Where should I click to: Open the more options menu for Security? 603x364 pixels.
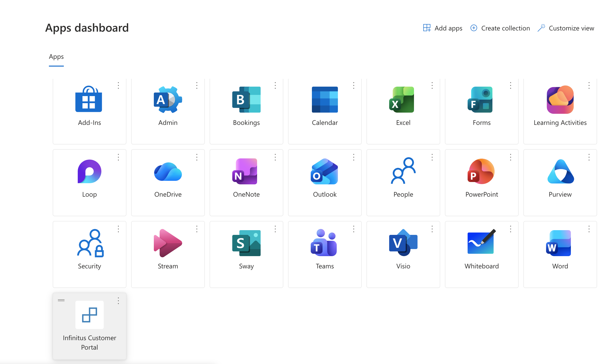tap(118, 229)
